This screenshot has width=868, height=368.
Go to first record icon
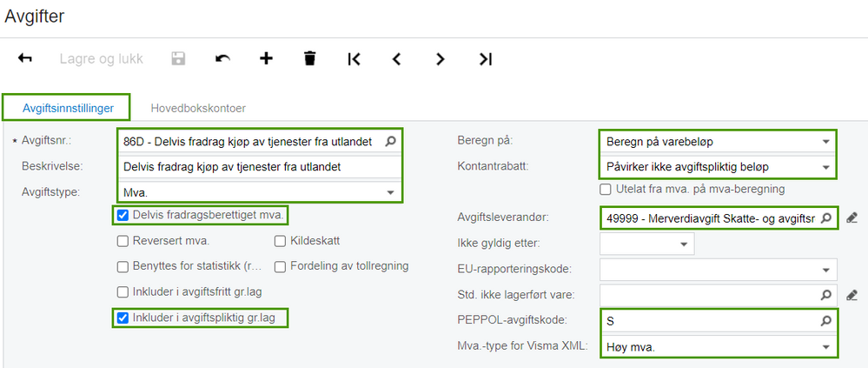(354, 59)
